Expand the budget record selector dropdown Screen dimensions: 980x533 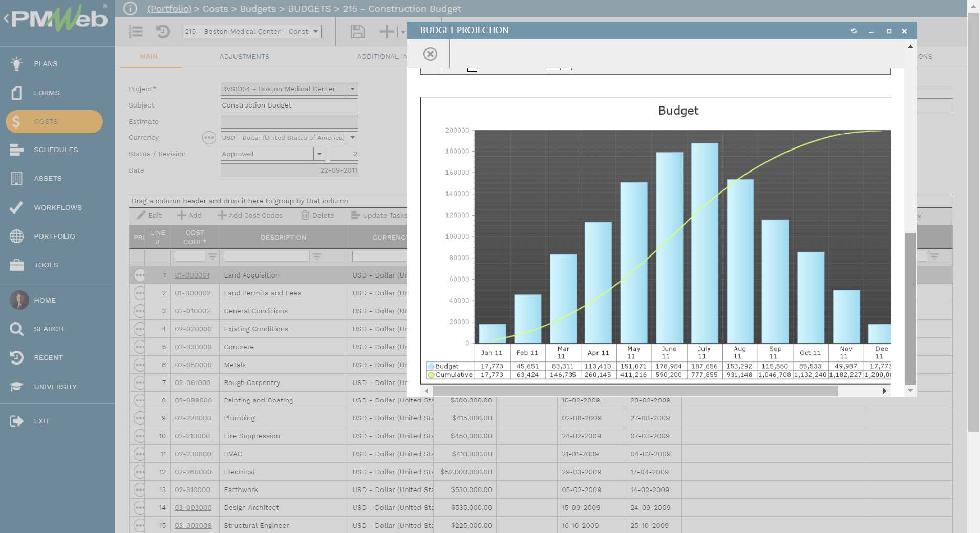pos(316,31)
